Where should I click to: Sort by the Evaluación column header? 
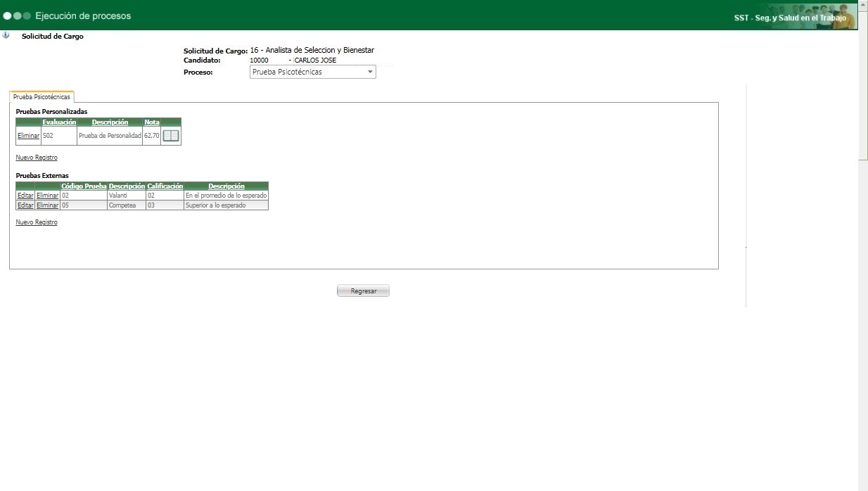pos(59,122)
